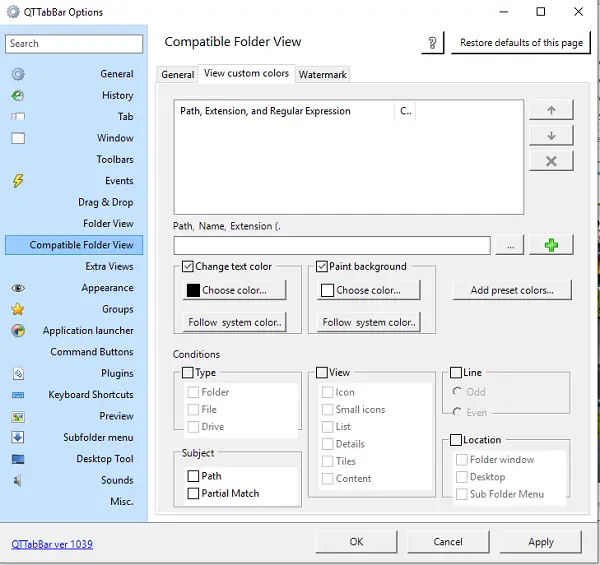Click the Path, Name, Extension input field
The image size is (600, 565).
pos(332,245)
